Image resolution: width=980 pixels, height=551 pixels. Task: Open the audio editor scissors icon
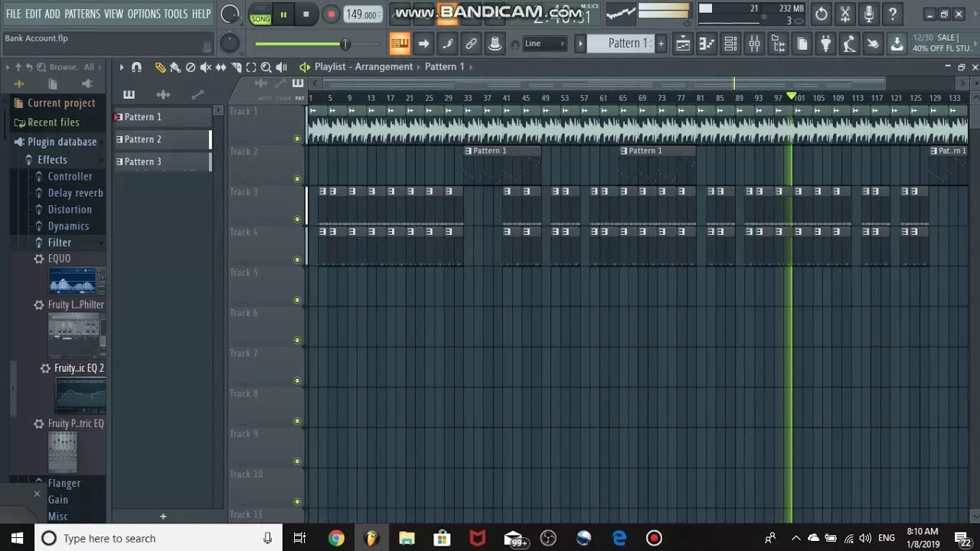coord(845,14)
